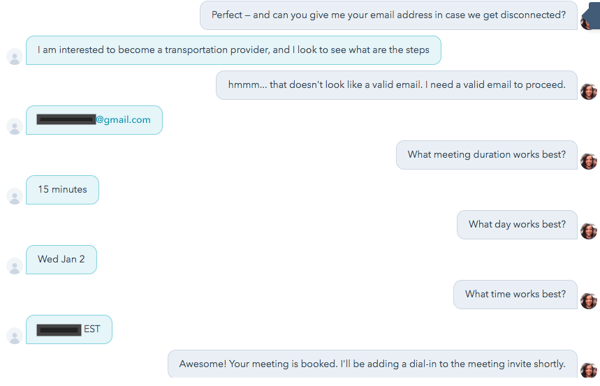Screen dimensions: 600x386
Task: Click visitor avatar beside gmail.com message
Action: [x=15, y=127]
